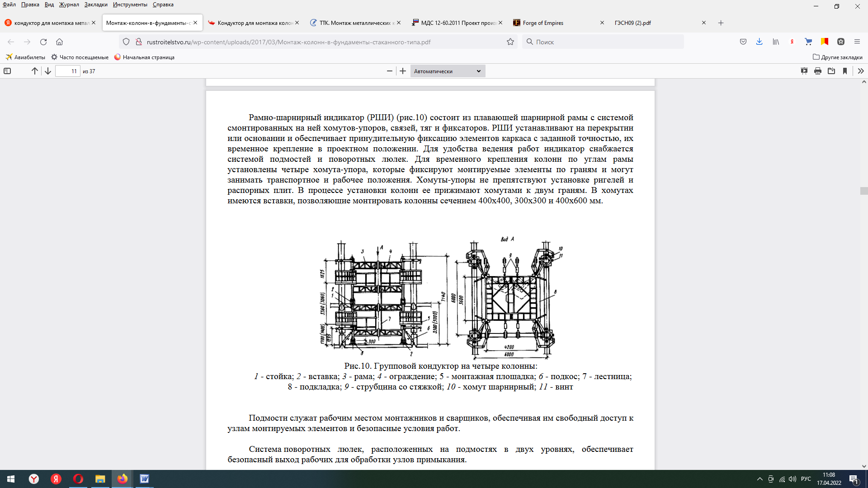Show hidden system tray icons
The width and height of the screenshot is (868, 488).
[x=760, y=479]
